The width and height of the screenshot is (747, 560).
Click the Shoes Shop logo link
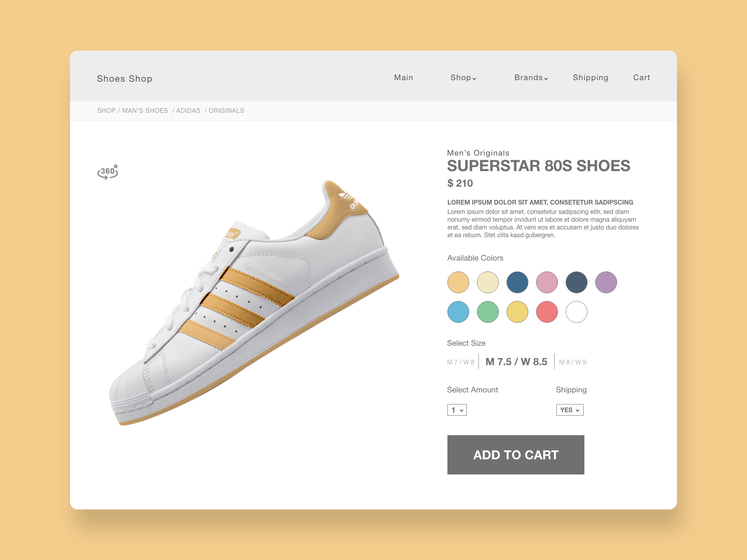click(124, 79)
